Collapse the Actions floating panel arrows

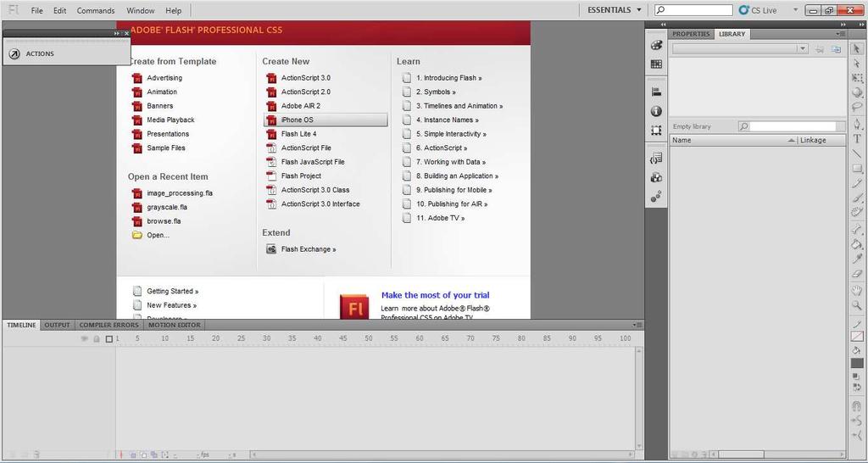(x=117, y=33)
